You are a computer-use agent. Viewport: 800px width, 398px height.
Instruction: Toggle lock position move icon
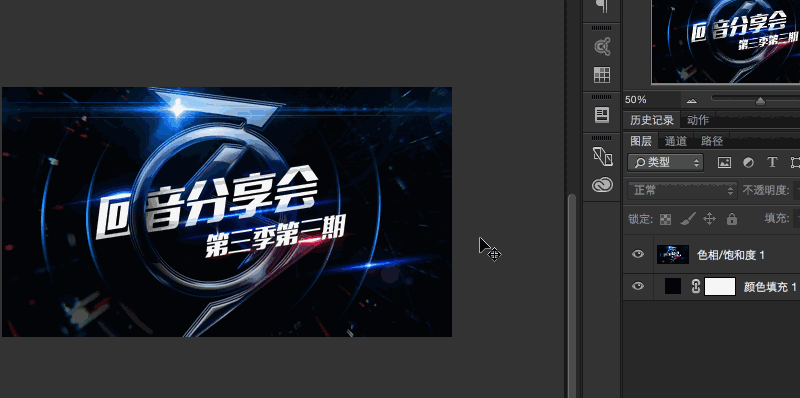pos(709,219)
